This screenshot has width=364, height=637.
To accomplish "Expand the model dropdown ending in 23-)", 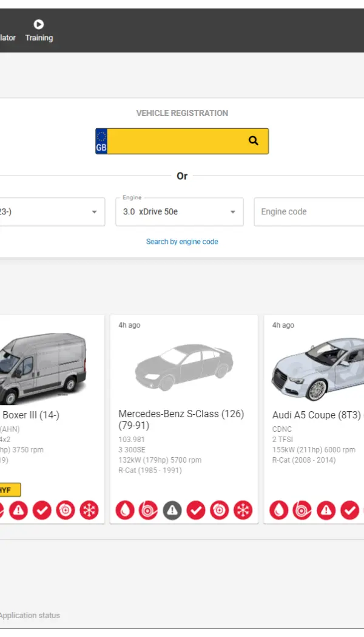I will point(52,212).
